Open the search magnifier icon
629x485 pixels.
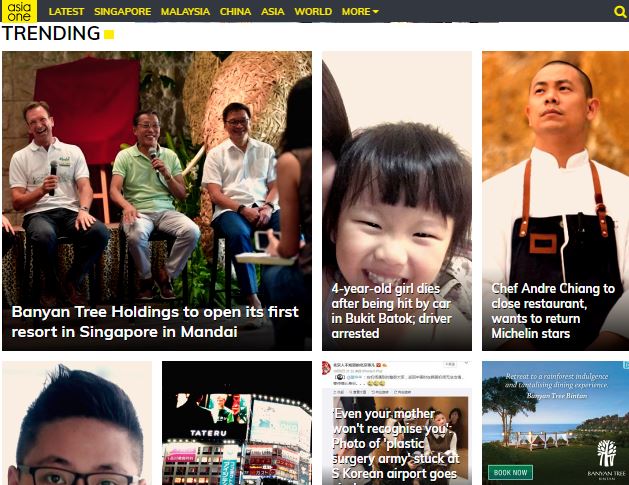point(620,12)
